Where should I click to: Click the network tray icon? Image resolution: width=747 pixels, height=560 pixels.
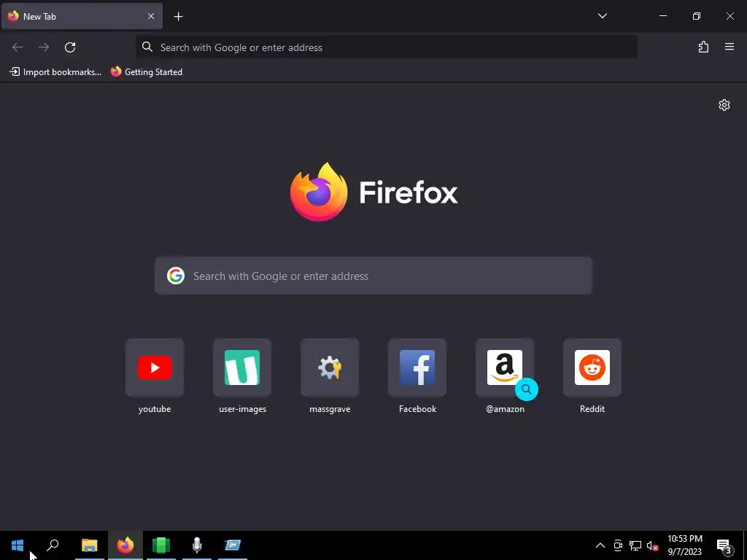point(635,545)
